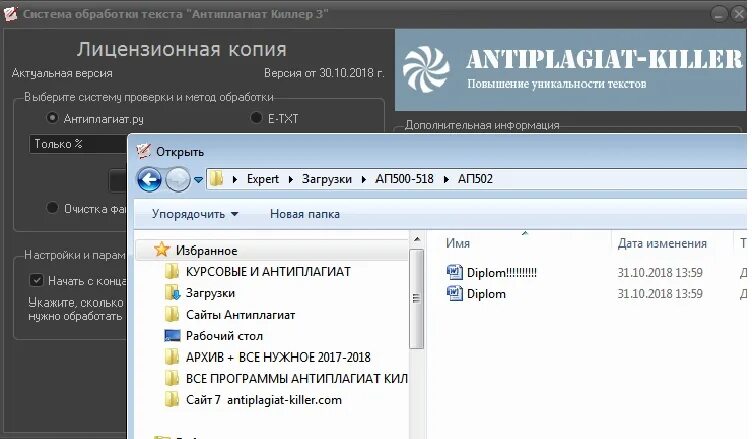Open Сайт 7 antiplagiat-killer.com folder
752x439 pixels.
tap(264, 400)
